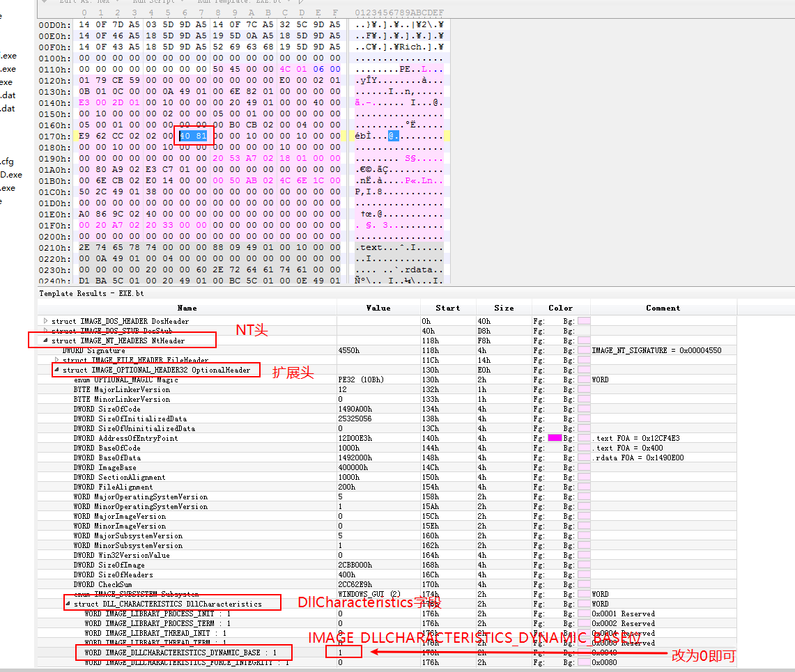Select the IMAGE_LIBRARY_PROCESS_TERM row
This screenshot has height=672, width=795.
[x=387, y=623]
